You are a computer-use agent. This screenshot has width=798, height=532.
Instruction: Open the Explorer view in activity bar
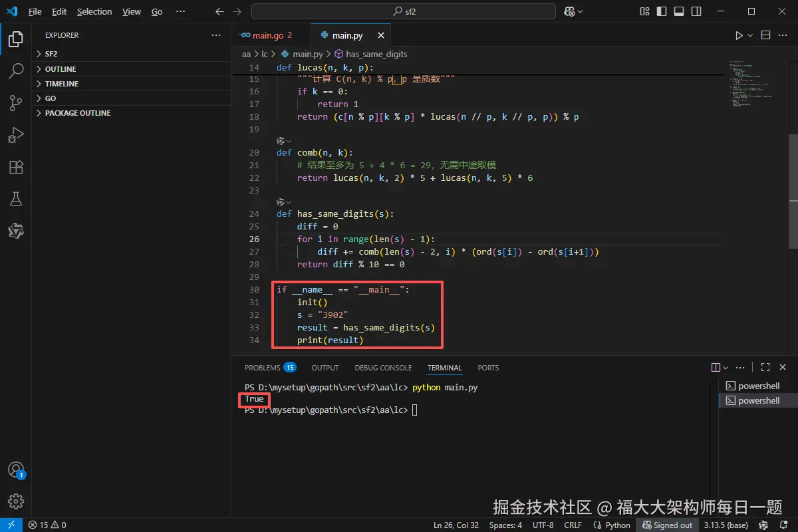pyautogui.click(x=16, y=39)
